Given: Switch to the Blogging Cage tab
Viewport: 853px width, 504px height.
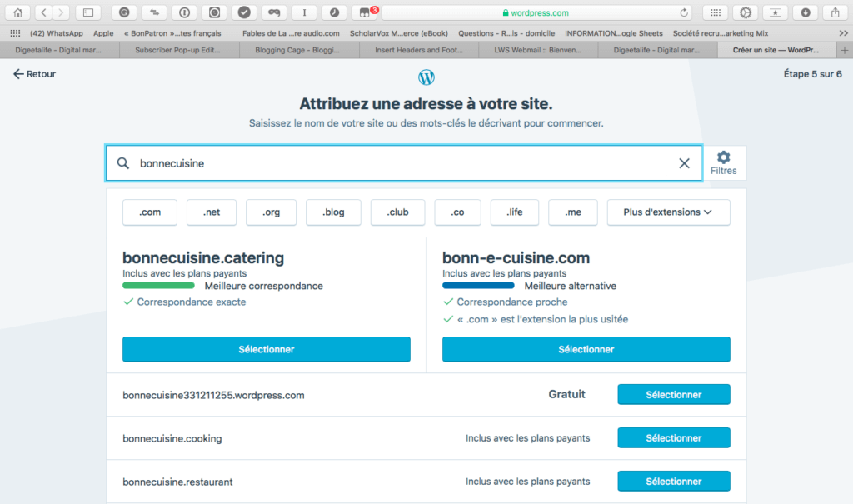Looking at the screenshot, I should tap(298, 50).
